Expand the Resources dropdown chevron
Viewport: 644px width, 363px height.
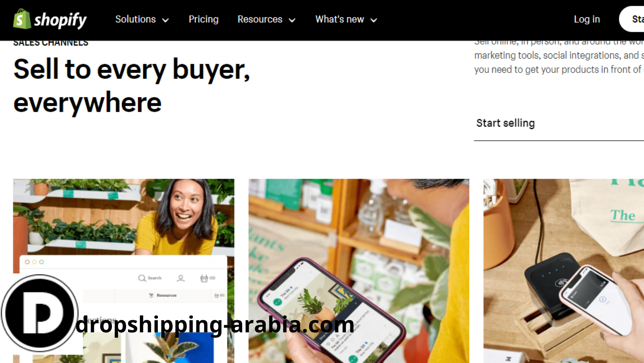click(x=292, y=20)
